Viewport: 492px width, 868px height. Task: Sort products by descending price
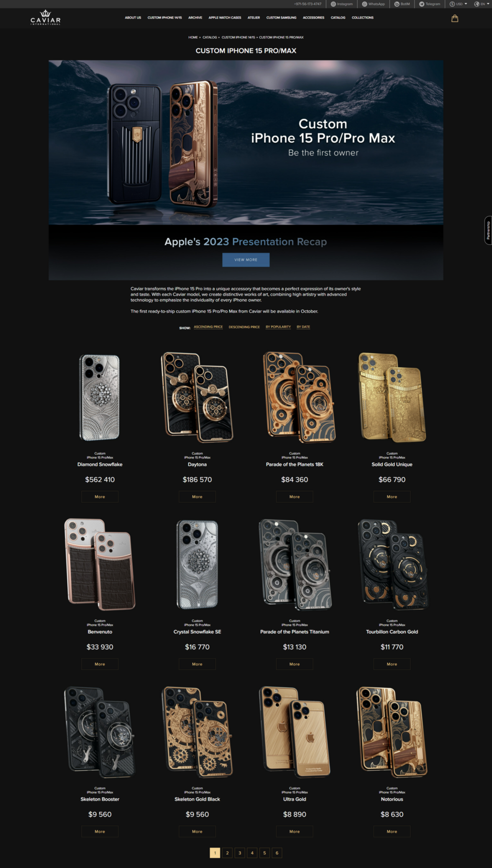(244, 327)
